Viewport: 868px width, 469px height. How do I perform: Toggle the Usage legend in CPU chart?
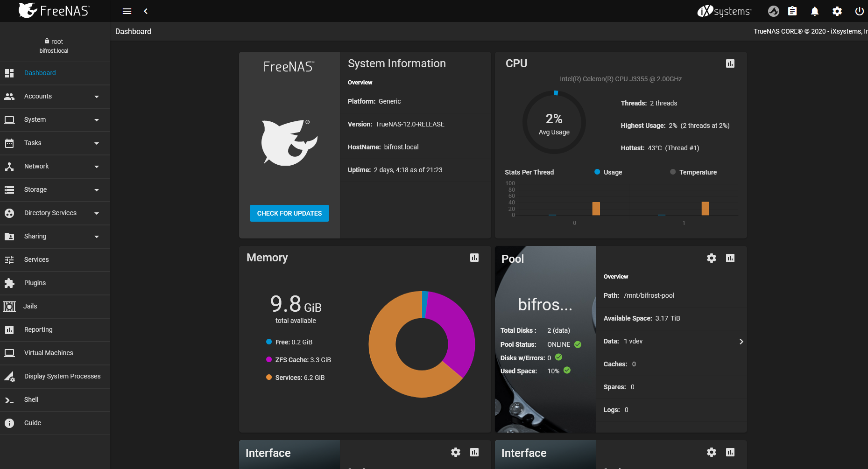point(608,172)
